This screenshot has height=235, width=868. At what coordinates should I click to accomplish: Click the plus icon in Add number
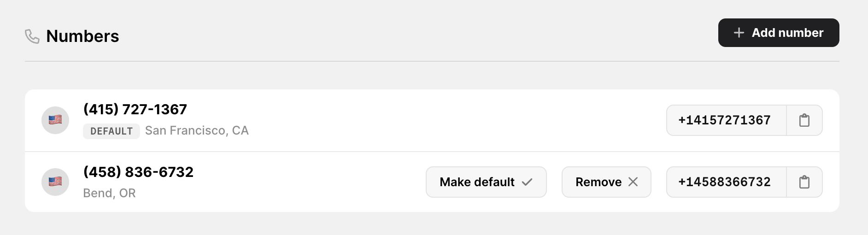click(x=739, y=33)
